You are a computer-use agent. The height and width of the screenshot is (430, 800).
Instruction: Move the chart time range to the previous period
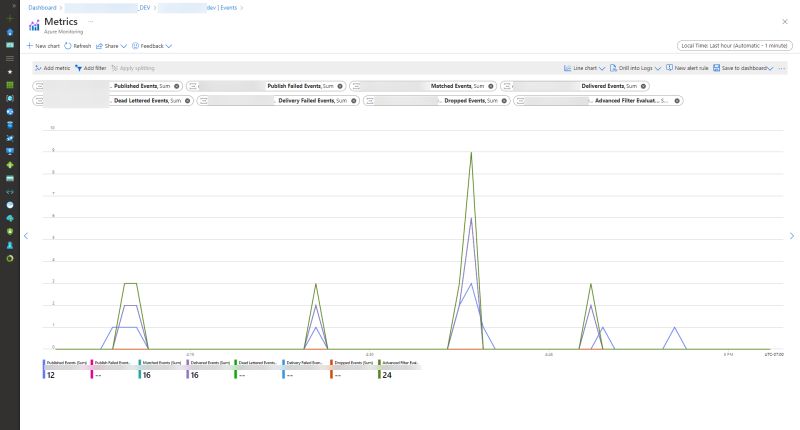26,236
